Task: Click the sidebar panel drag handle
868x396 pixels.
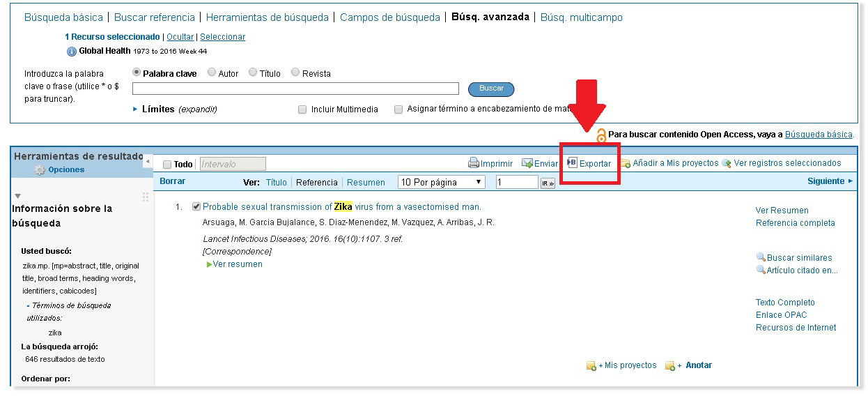Action: click(x=146, y=197)
